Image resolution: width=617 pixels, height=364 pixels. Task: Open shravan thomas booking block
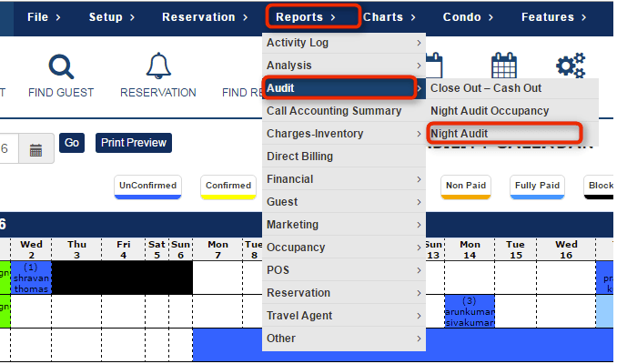[x=31, y=278]
